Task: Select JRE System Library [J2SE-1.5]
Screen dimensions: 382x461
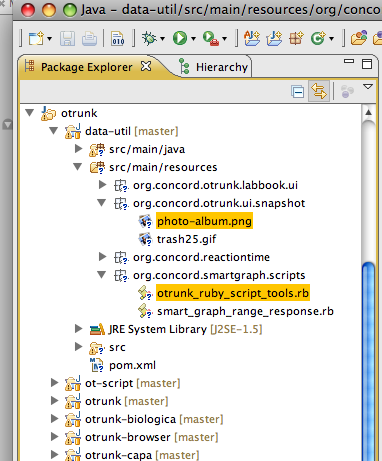Action: (185, 329)
